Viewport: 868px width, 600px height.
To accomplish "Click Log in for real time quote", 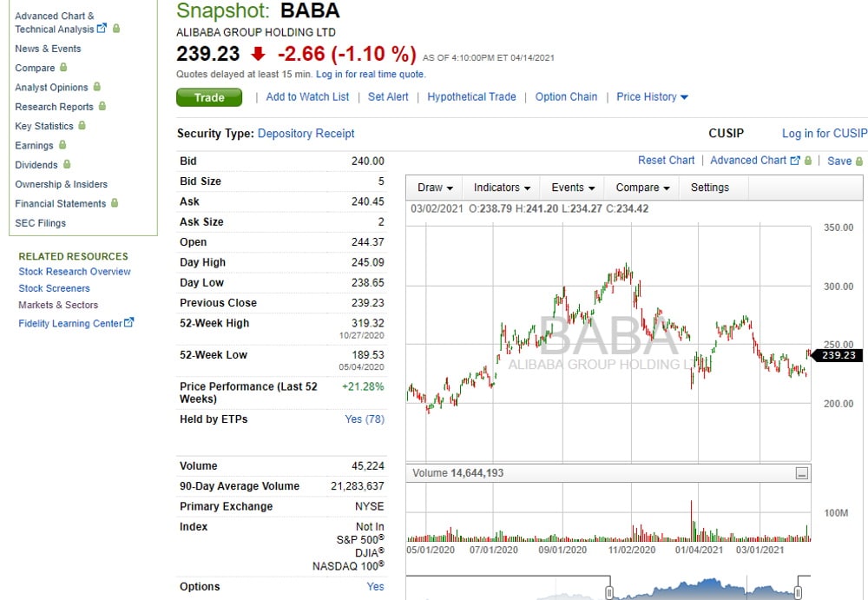I will tap(371, 74).
